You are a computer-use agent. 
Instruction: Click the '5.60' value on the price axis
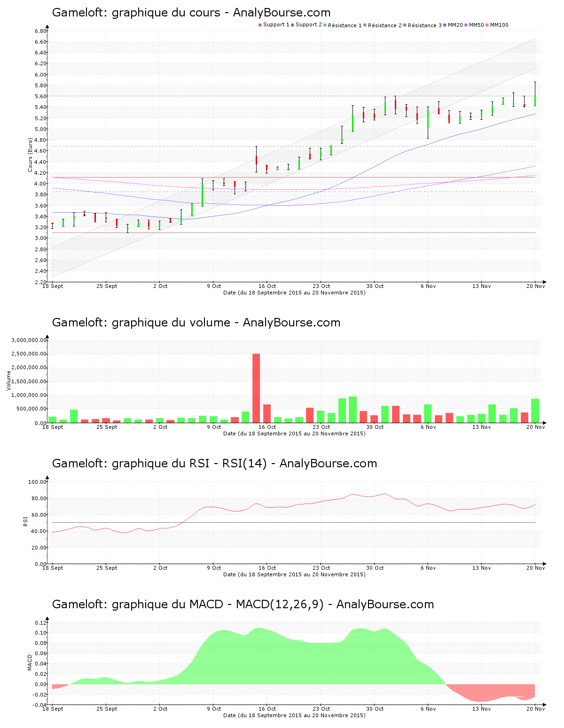point(40,96)
